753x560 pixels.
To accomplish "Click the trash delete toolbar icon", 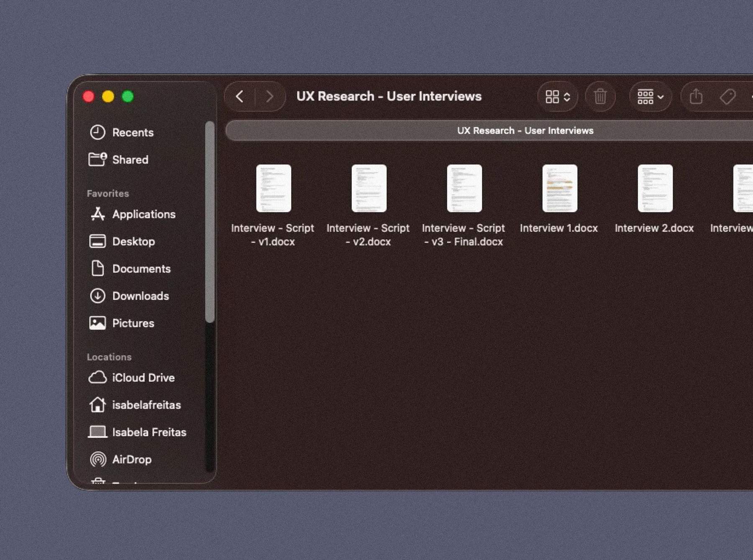I will (x=600, y=97).
